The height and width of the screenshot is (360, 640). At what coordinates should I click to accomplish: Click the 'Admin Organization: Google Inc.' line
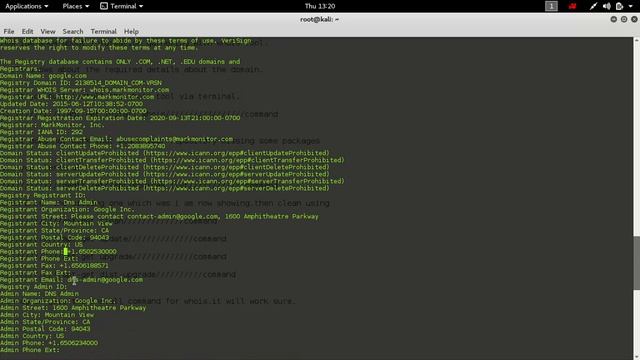point(58,301)
